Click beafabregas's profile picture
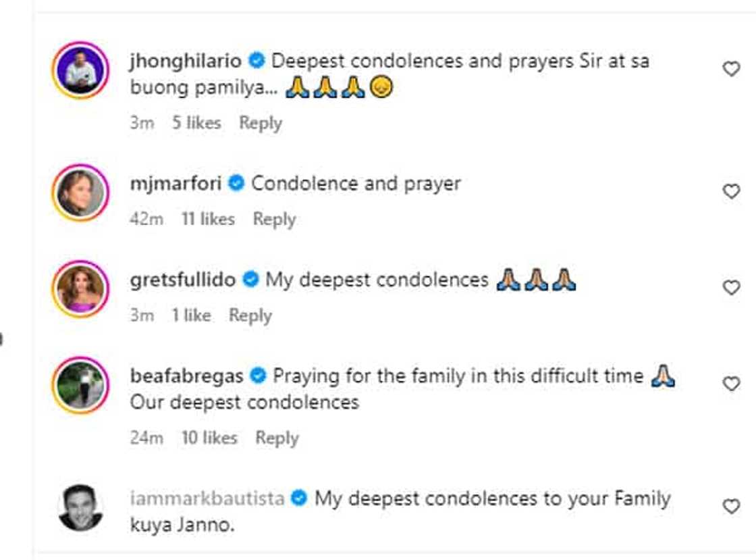The width and height of the screenshot is (756, 560). tap(80, 385)
